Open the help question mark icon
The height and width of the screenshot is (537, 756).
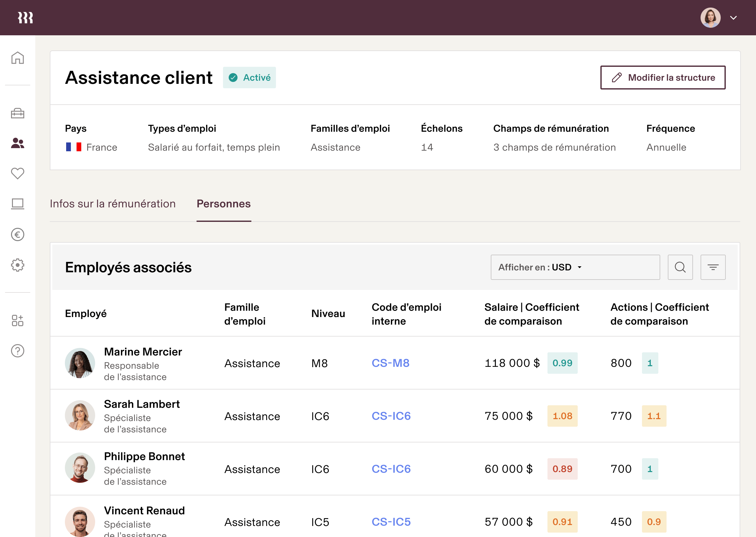(x=18, y=350)
